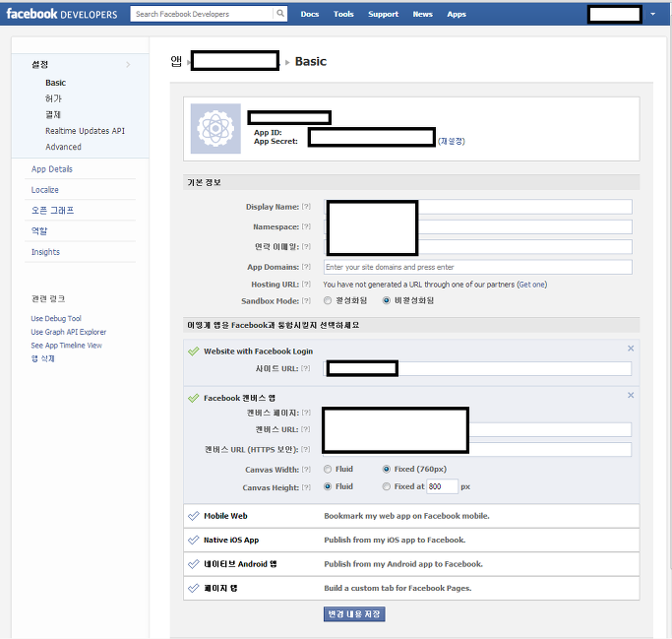Screen dimensions: 672x639
Task: Open help for contact email (연락 이메일)
Action: (x=306, y=246)
